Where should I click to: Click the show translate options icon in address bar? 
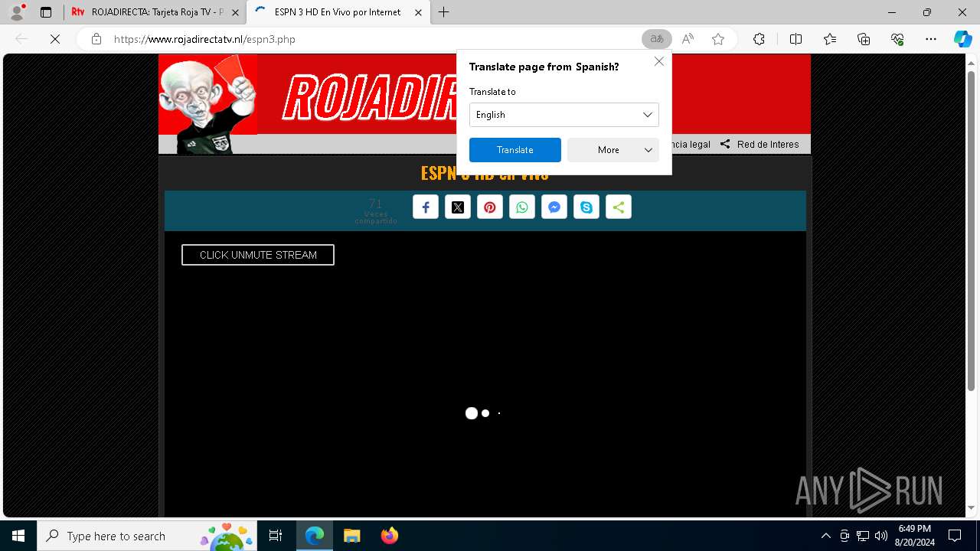pos(656,39)
